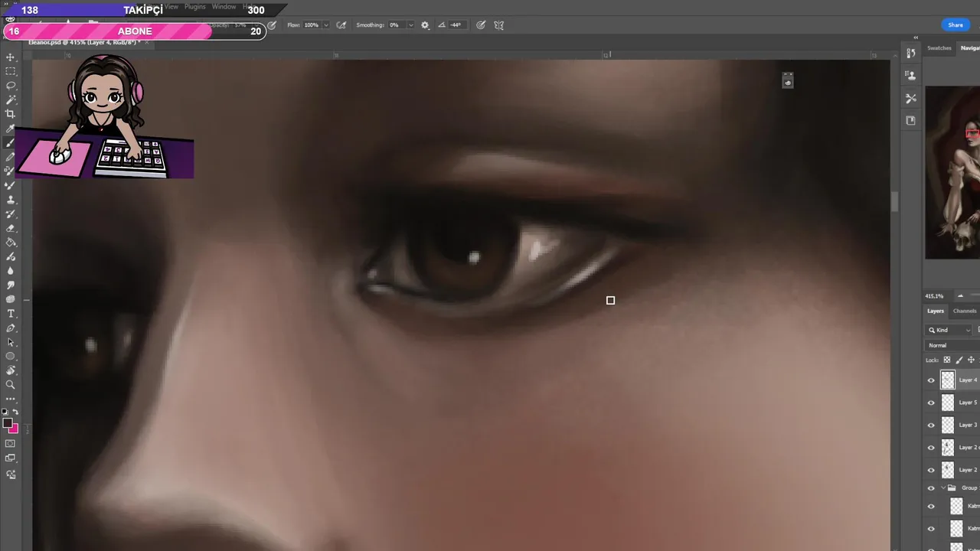Select the Brush tool
Screen dimensions: 980x551
tap(11, 143)
